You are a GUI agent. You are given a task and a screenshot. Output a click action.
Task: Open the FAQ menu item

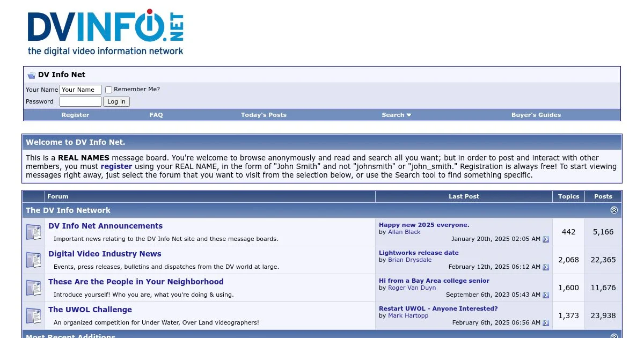(156, 115)
